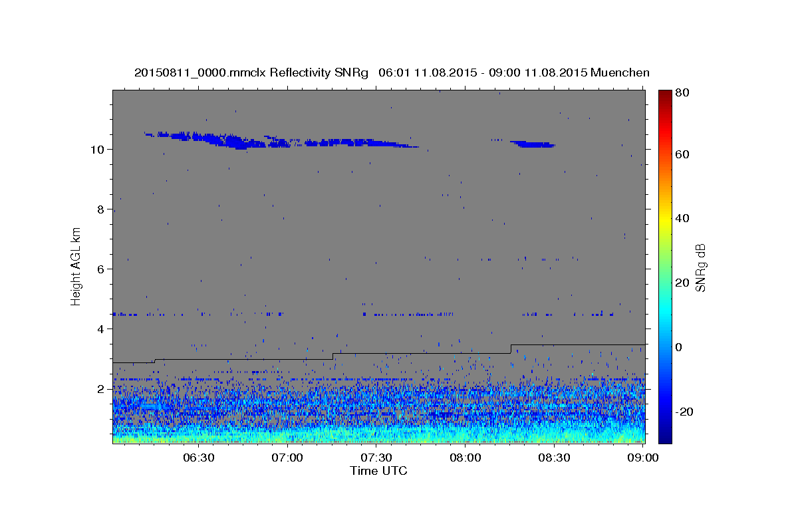Click the colorbar value 0

pyautogui.click(x=679, y=347)
